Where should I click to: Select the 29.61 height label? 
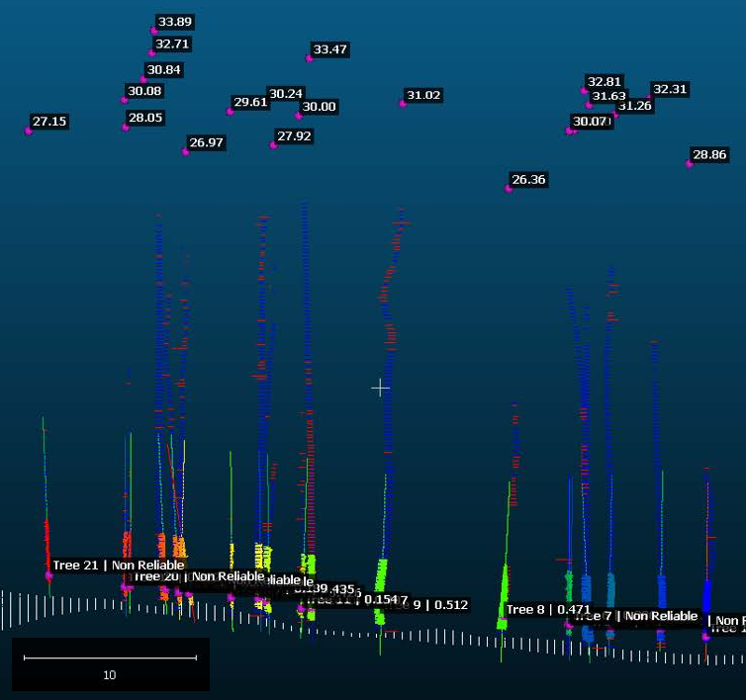click(x=249, y=102)
